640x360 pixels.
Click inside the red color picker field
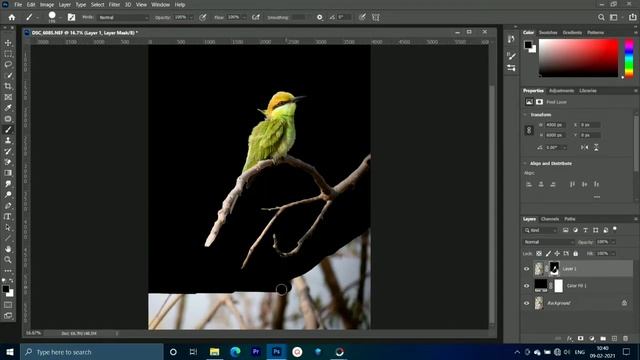tap(578, 58)
